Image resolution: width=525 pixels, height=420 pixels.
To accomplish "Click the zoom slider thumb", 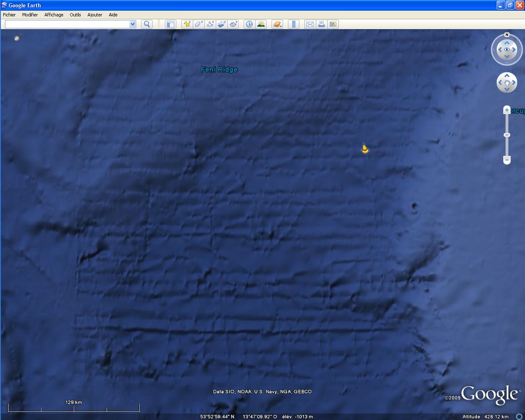I will click(507, 135).
